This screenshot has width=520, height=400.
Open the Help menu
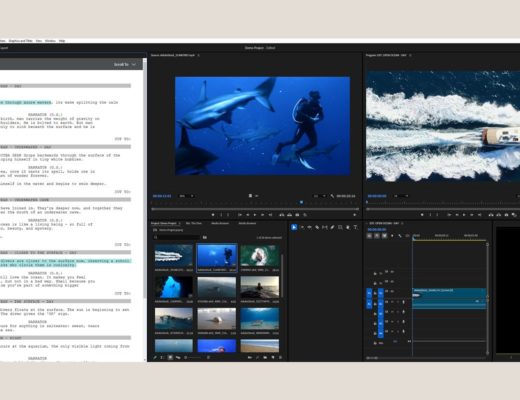tap(62, 41)
